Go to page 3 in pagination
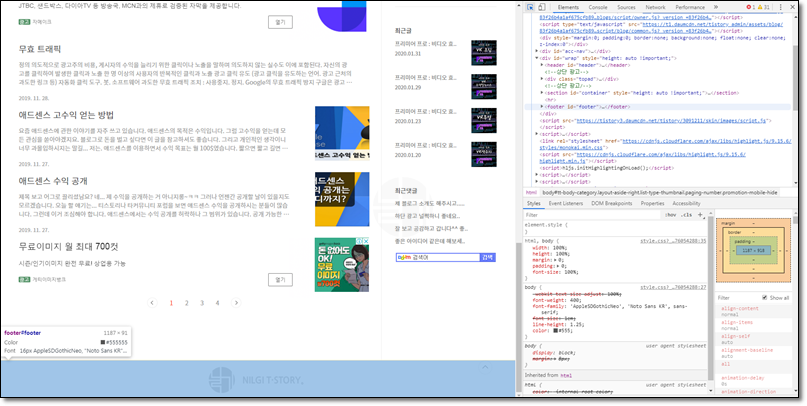 (202, 303)
